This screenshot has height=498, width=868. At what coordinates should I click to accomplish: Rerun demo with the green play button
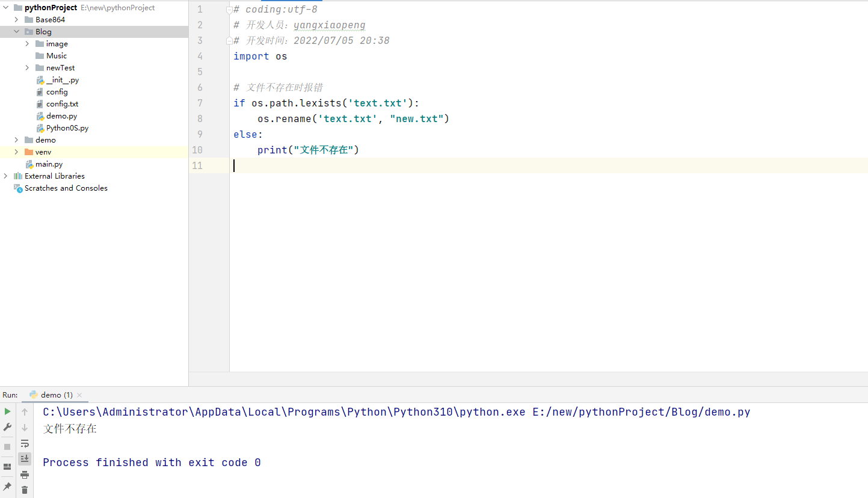point(7,412)
